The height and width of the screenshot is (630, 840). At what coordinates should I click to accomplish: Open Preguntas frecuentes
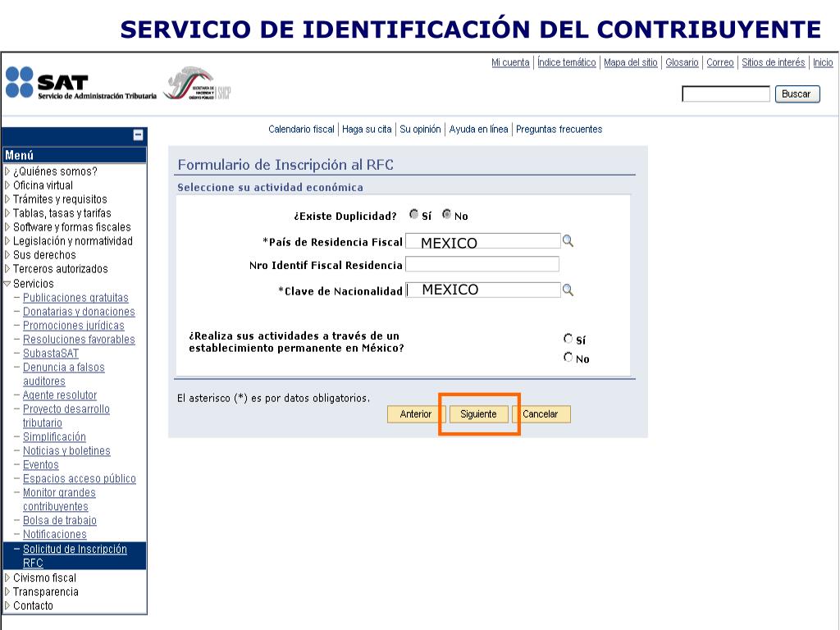click(559, 129)
